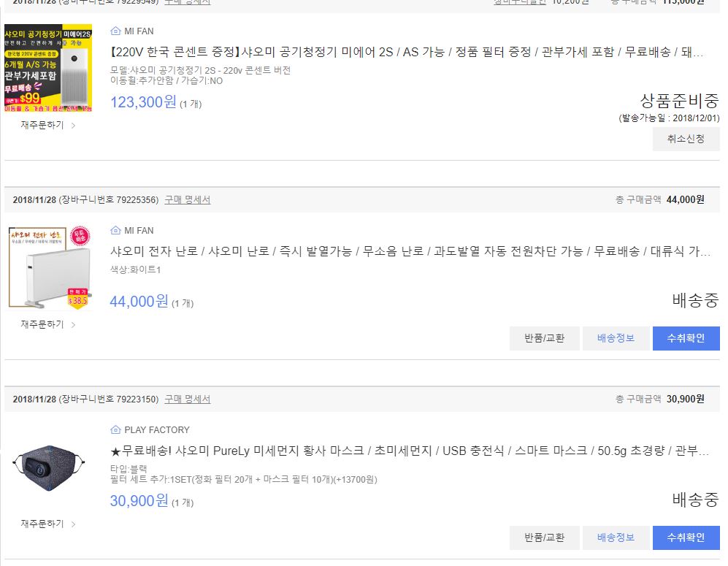The height and width of the screenshot is (566, 728).
Task: Confirm receipt 수취확인 for heater order
Action: click(686, 338)
